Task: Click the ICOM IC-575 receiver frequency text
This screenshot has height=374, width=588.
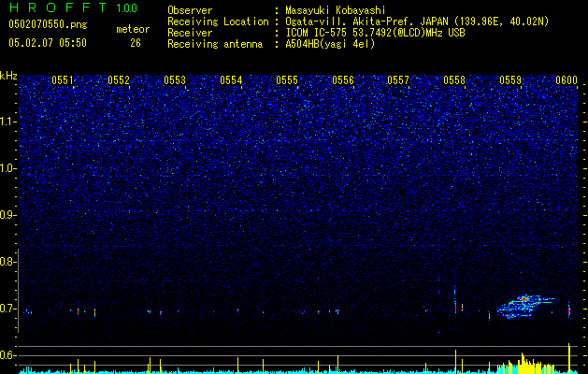Action: pyautogui.click(x=375, y=33)
